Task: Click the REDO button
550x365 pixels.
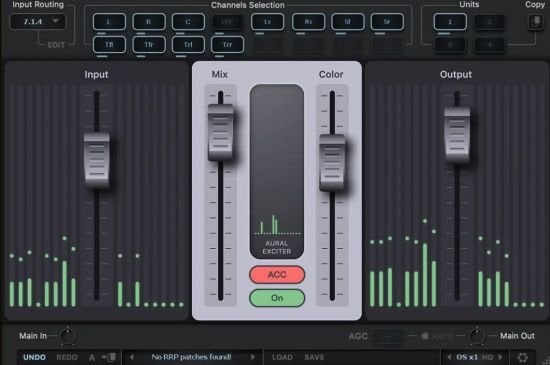Action: coord(67,357)
